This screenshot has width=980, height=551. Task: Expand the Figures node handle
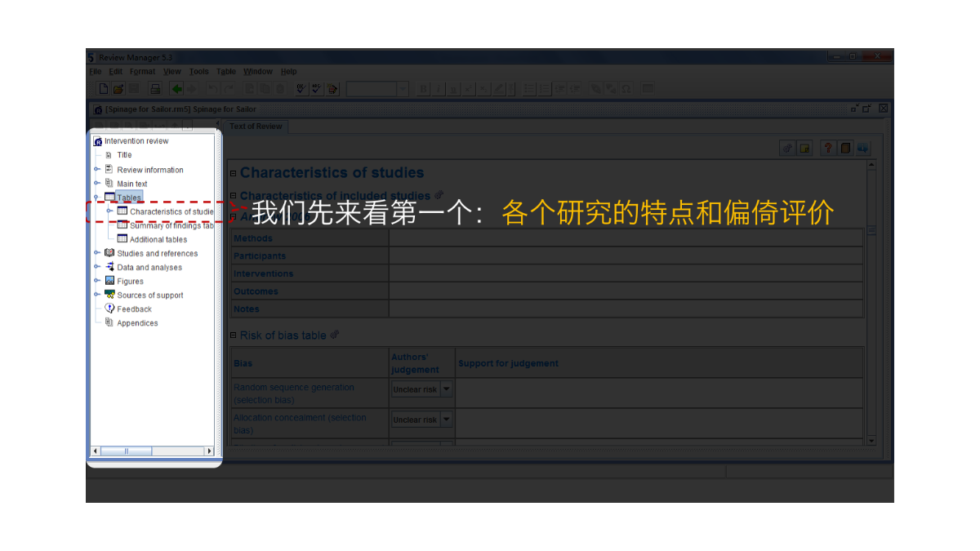coord(97,280)
